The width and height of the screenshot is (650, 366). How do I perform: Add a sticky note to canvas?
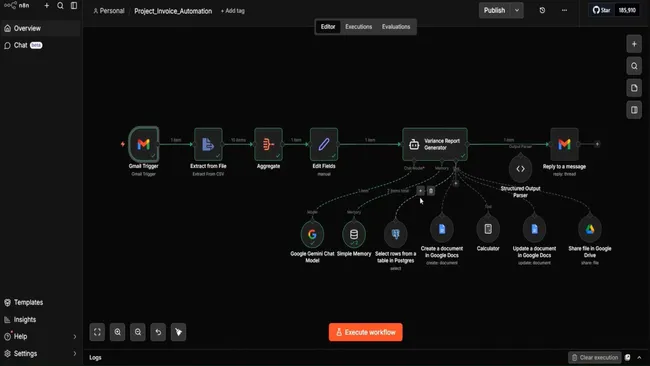tap(634, 88)
